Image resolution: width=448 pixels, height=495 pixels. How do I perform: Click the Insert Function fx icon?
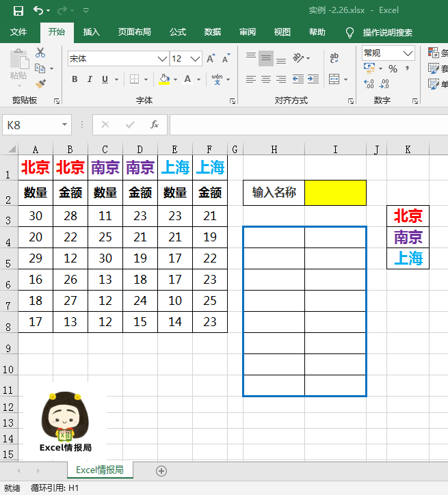[155, 124]
